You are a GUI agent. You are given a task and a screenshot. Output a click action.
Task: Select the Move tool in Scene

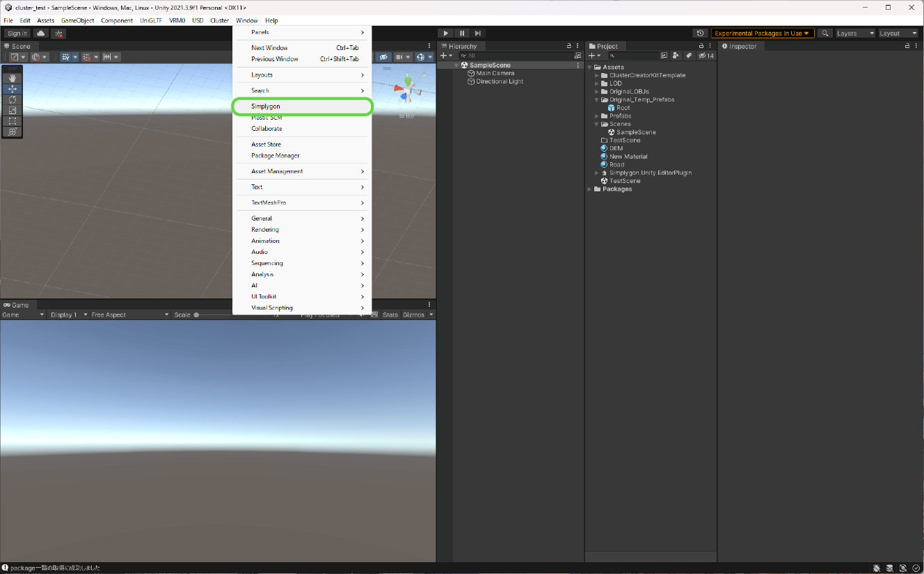click(x=13, y=89)
